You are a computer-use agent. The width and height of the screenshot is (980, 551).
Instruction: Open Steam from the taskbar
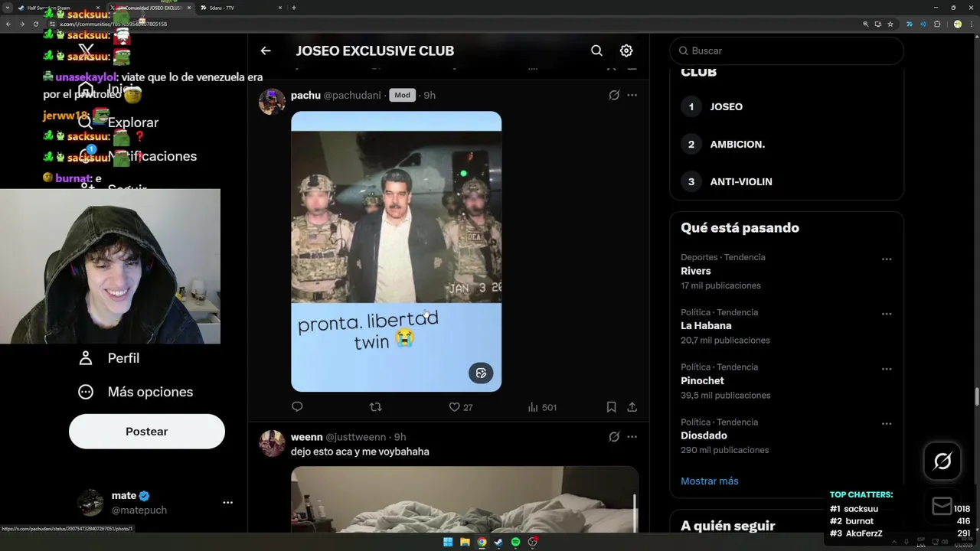click(x=498, y=542)
